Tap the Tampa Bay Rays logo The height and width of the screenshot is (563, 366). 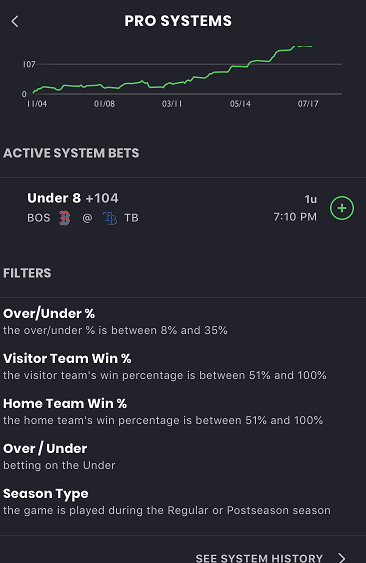110,218
